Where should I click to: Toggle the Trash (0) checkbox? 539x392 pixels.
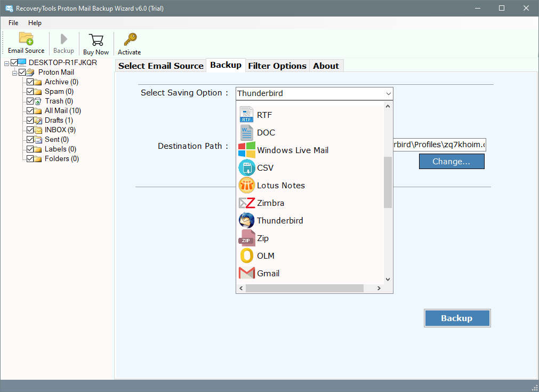click(x=30, y=101)
